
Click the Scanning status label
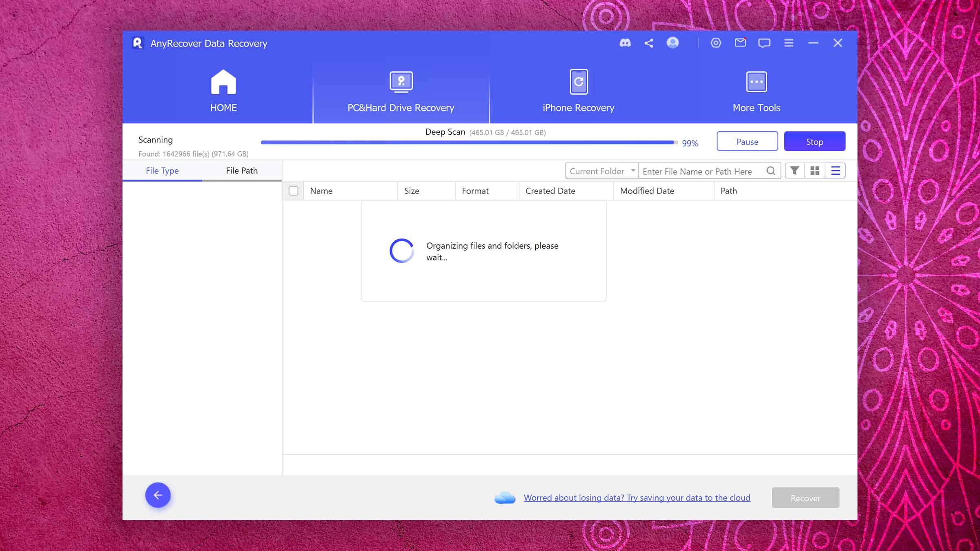pyautogui.click(x=156, y=140)
